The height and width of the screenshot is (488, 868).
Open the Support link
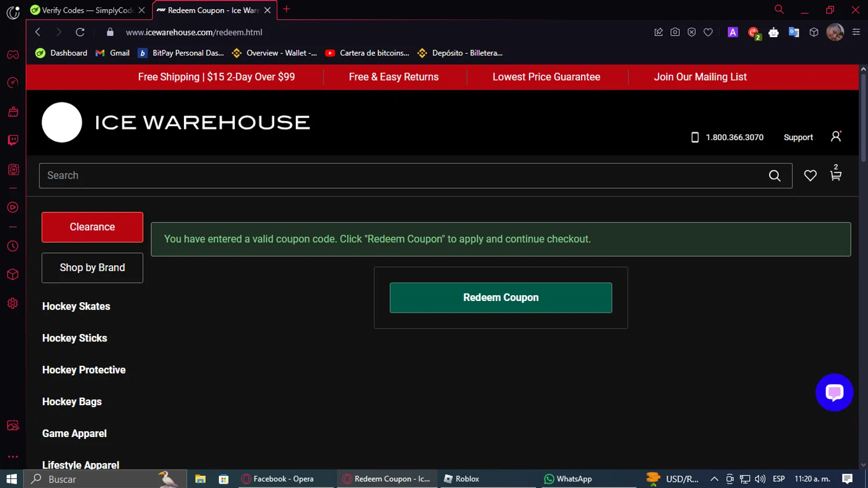point(798,137)
